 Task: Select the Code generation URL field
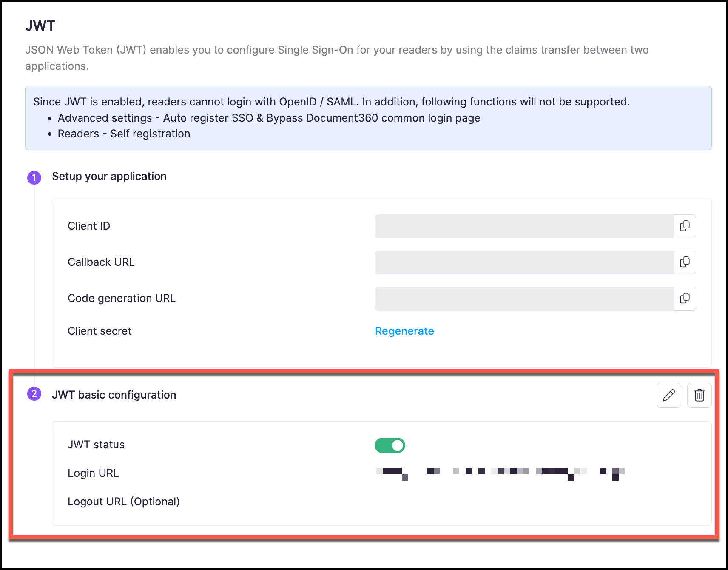524,299
